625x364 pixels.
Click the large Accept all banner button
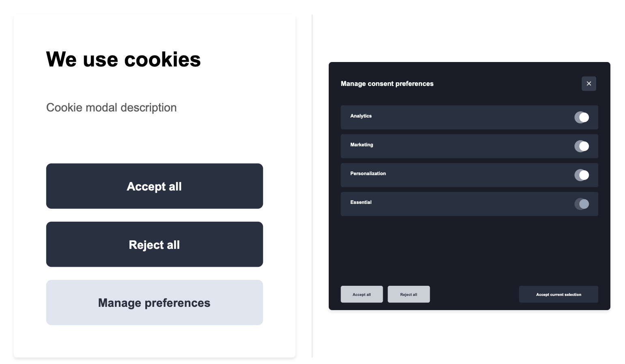point(154,186)
